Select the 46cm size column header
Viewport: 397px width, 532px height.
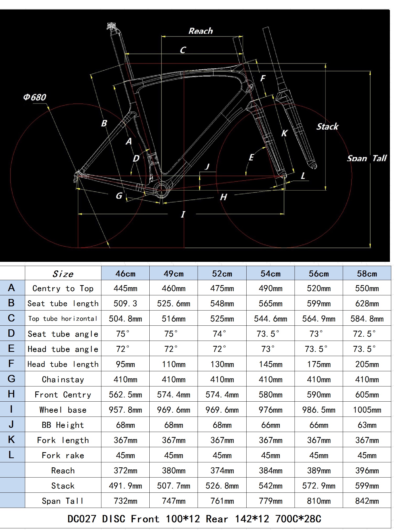125,274
